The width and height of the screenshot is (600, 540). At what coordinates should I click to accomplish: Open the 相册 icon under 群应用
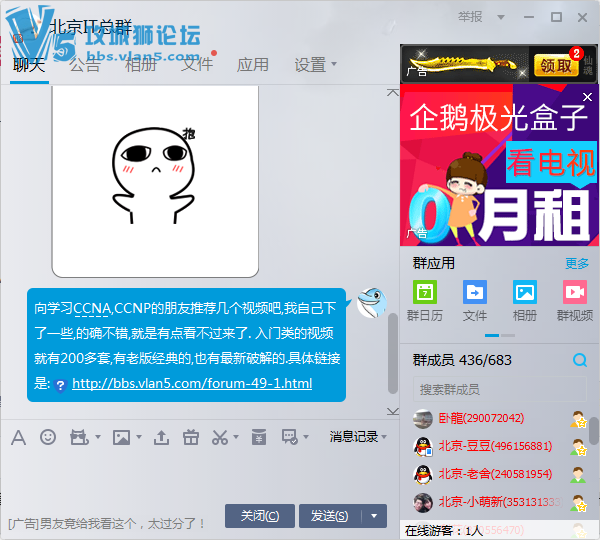[x=525, y=293]
